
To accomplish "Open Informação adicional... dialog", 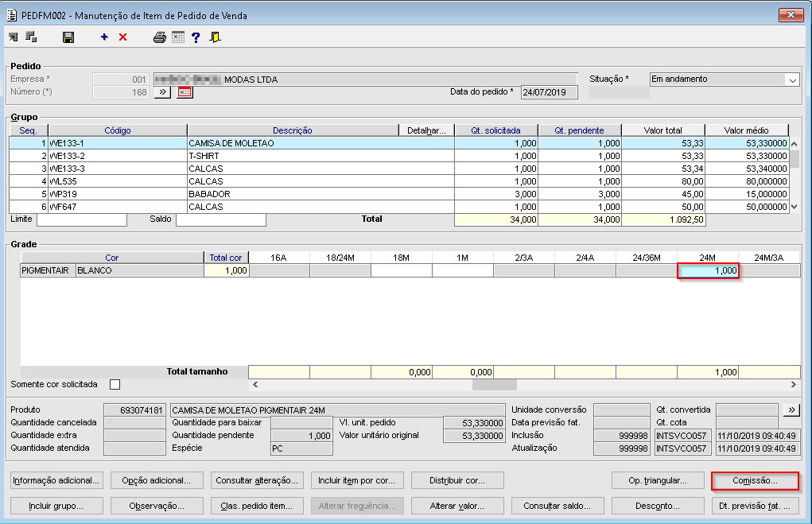I will pyautogui.click(x=56, y=481).
